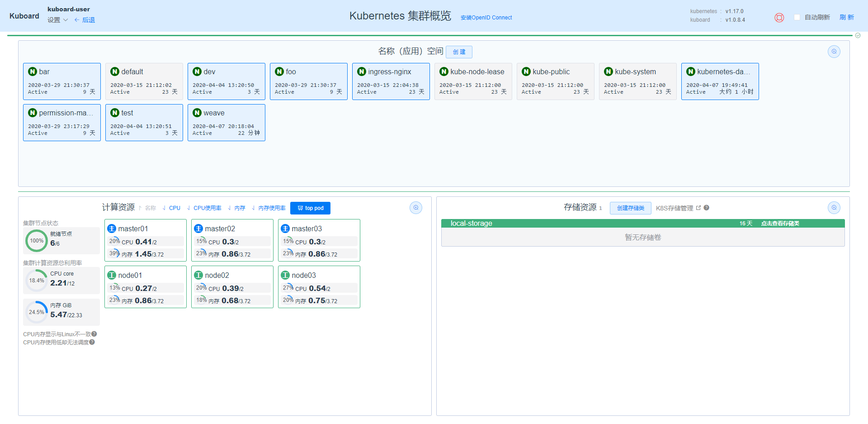Screen dimensions: 868x424
Task: Click master01 CPU 20% usage row
Action: pos(146,242)
